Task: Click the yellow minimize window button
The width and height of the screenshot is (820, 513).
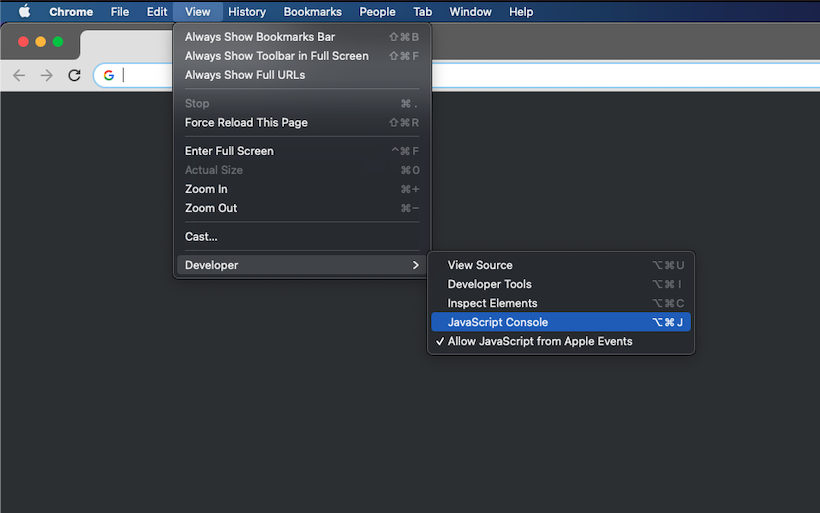Action: pyautogui.click(x=40, y=41)
